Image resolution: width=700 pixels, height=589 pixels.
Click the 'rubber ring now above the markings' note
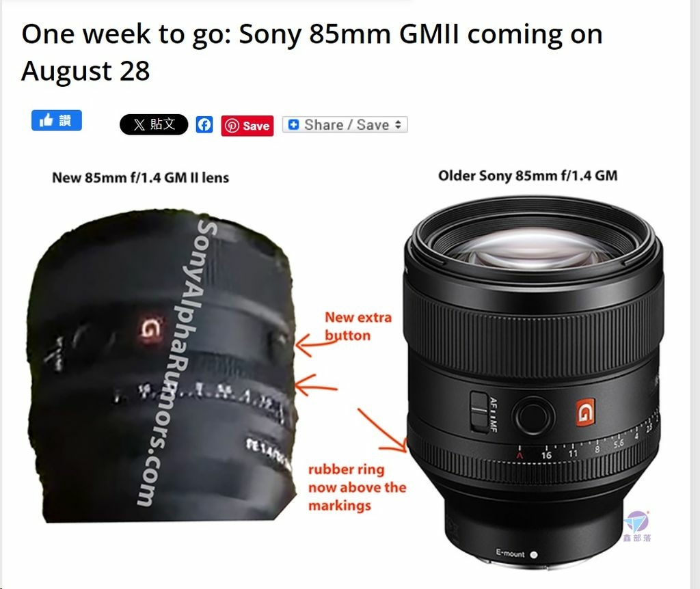(x=357, y=487)
